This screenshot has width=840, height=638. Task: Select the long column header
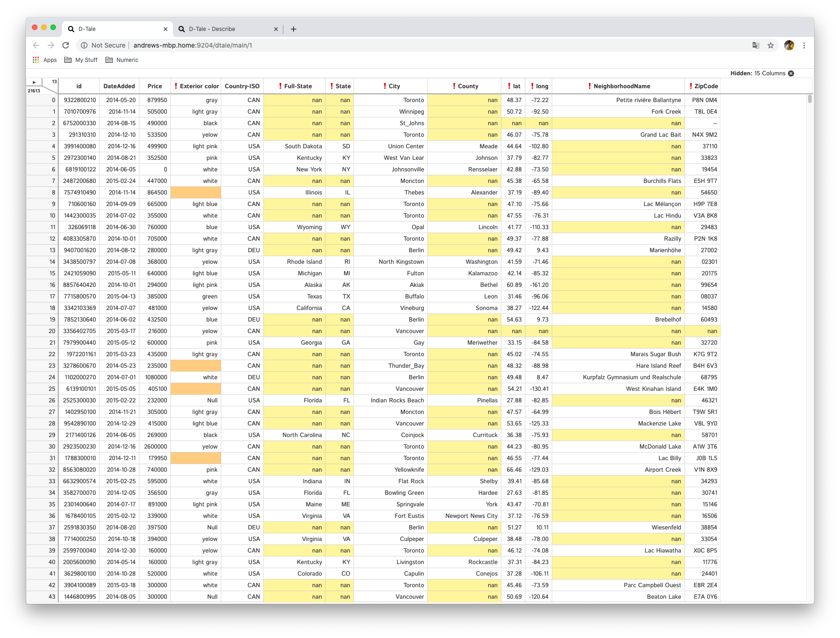click(539, 86)
